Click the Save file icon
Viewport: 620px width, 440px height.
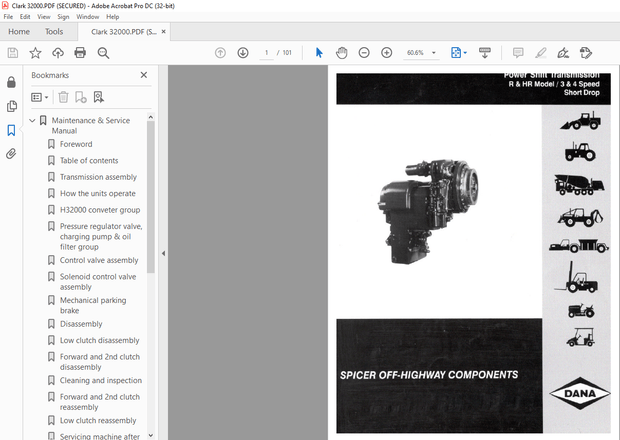(x=13, y=53)
